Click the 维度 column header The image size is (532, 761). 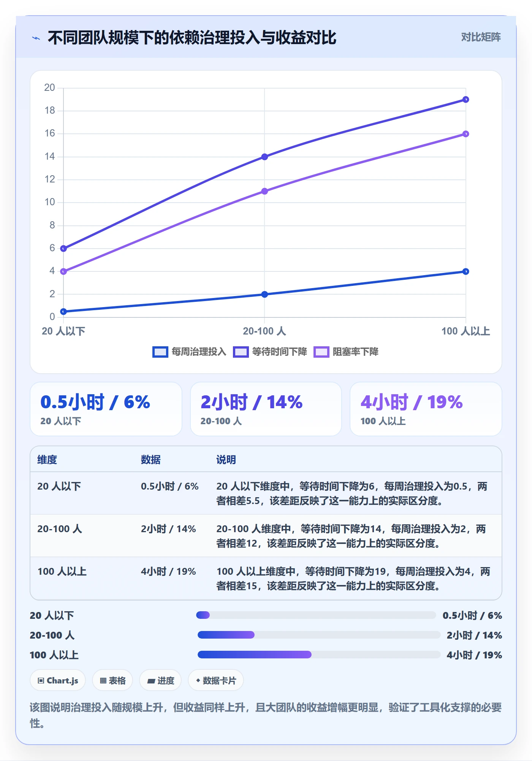47,460
